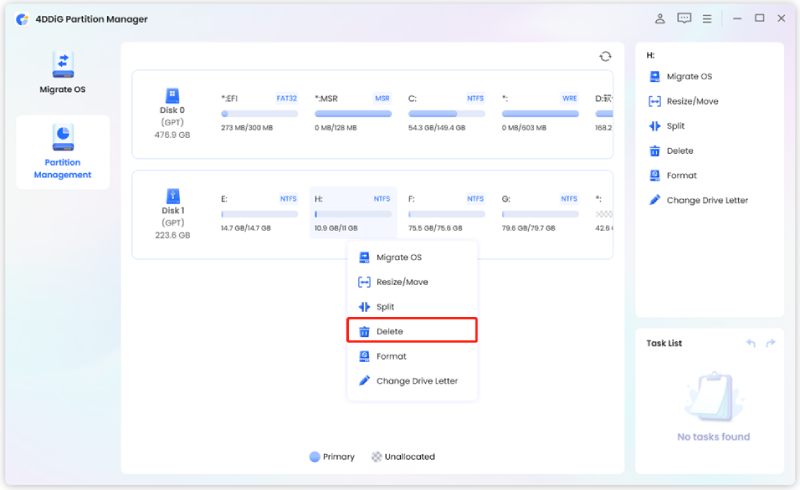Select the F: NTFS partition
The image size is (800, 490).
[x=446, y=213]
